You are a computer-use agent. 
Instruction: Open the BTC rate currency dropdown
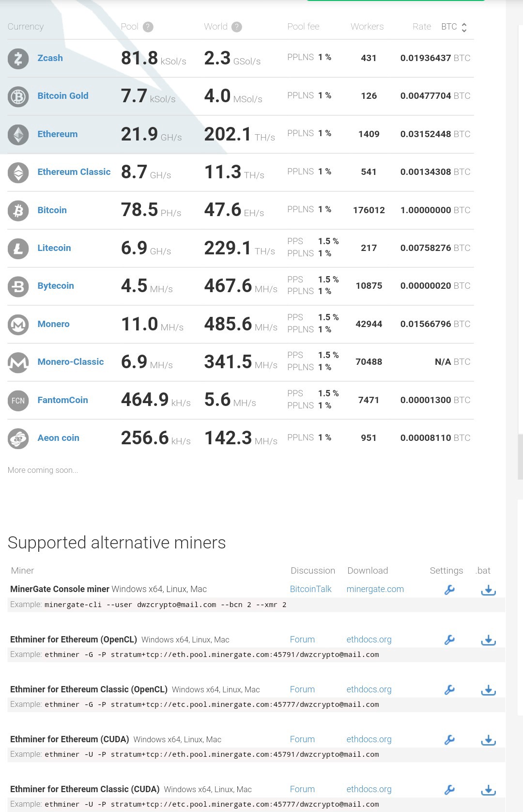(x=454, y=27)
